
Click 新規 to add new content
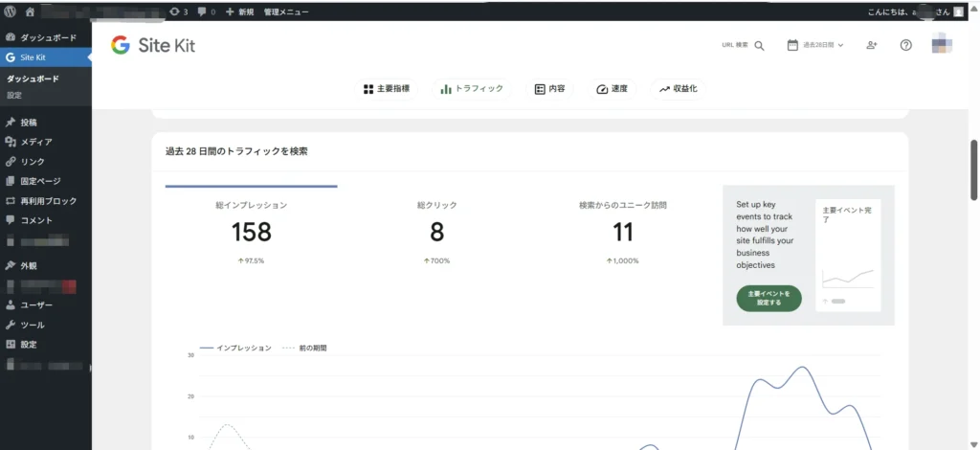coord(240,11)
